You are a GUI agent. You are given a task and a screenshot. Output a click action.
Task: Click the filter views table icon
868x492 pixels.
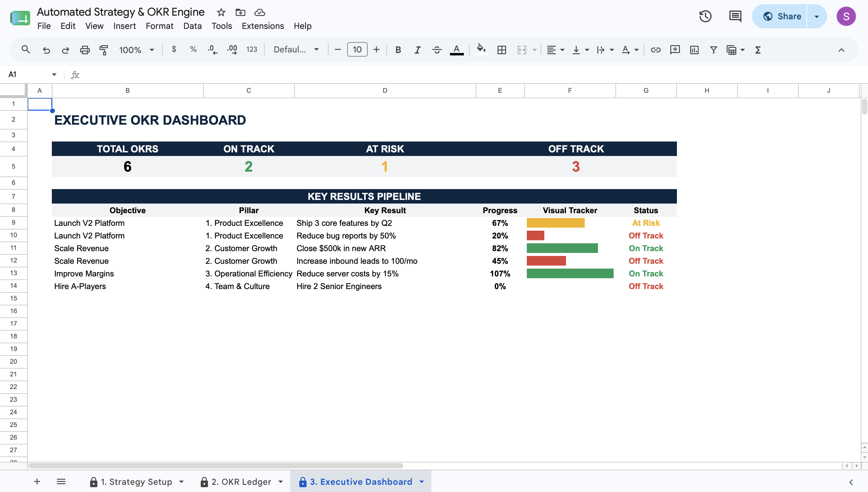(x=731, y=50)
